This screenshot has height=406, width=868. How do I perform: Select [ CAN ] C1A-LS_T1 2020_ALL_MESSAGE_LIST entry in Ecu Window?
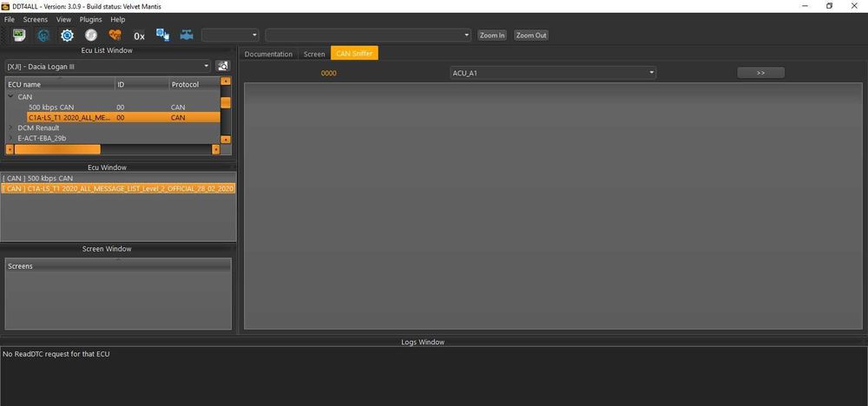point(118,188)
